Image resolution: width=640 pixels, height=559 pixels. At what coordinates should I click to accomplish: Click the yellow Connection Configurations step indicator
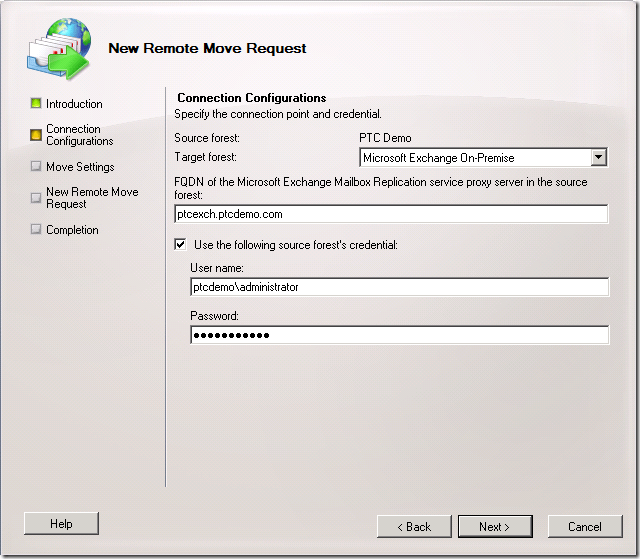pos(36,135)
